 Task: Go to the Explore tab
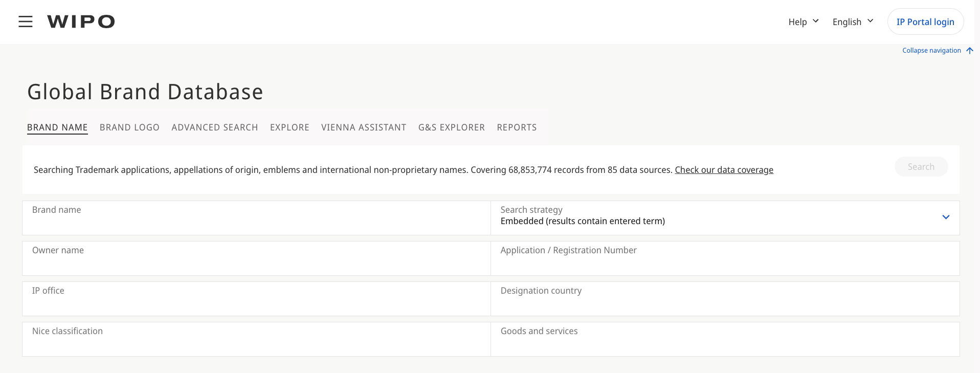pos(289,127)
